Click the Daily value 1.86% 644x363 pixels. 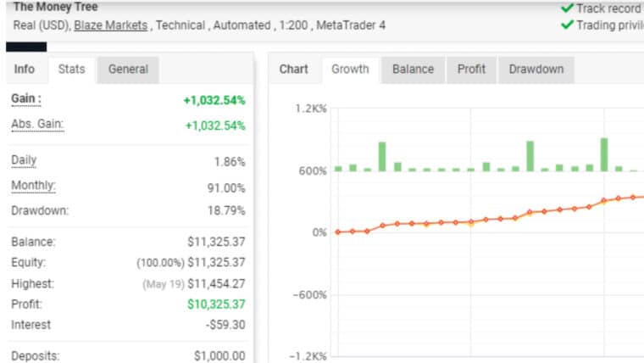point(230,162)
